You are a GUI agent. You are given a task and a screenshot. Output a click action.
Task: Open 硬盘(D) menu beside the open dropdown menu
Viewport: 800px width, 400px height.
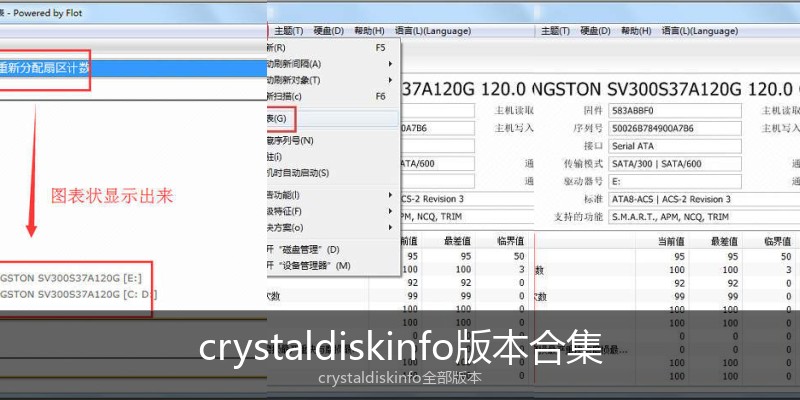pos(329,31)
